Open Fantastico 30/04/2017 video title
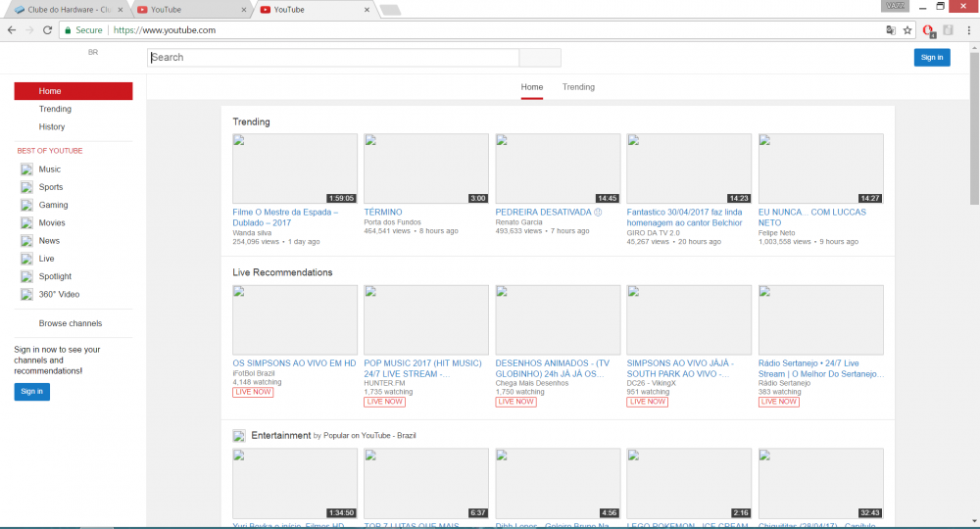 click(x=684, y=217)
